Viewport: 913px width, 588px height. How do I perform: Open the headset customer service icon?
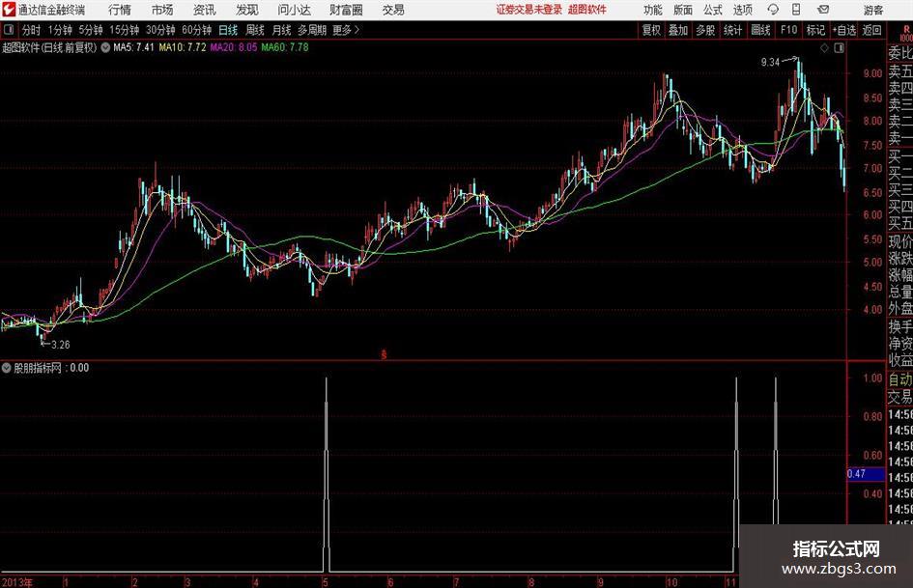coord(773,10)
